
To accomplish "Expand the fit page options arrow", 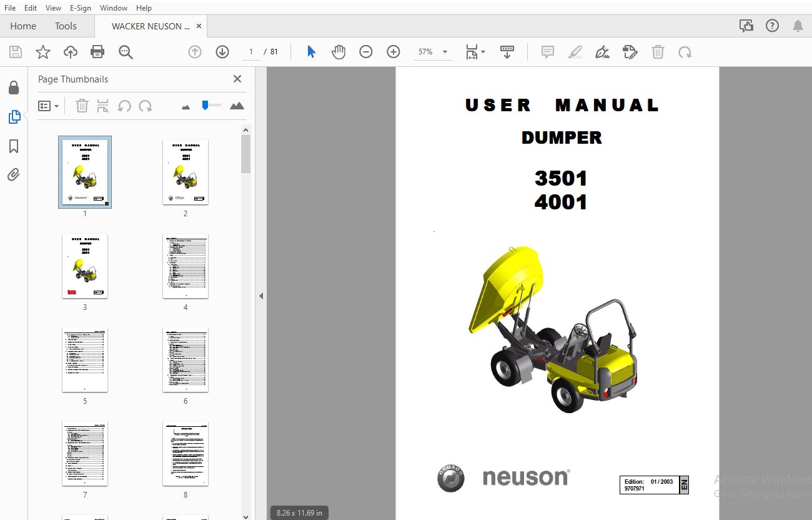I will point(483,52).
